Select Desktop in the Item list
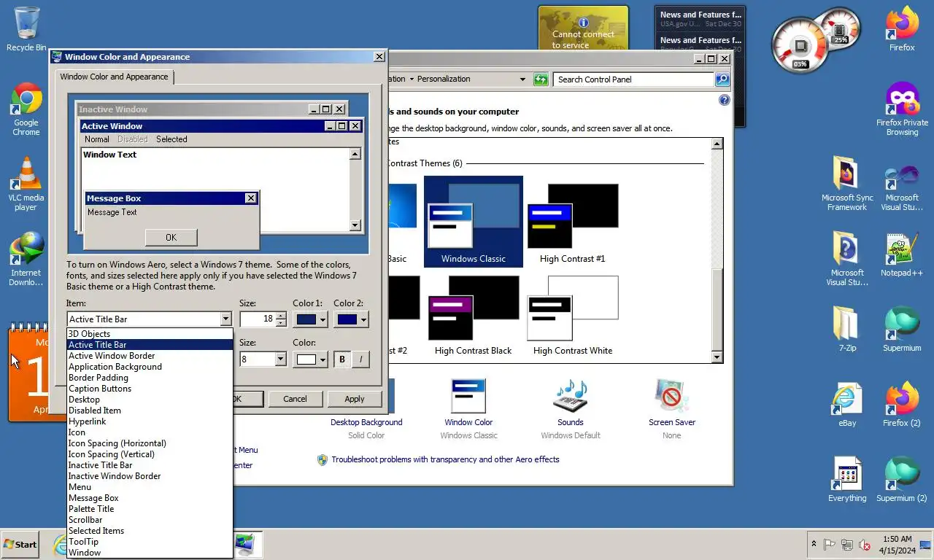Viewport: 934px width, 560px height. 150,400
